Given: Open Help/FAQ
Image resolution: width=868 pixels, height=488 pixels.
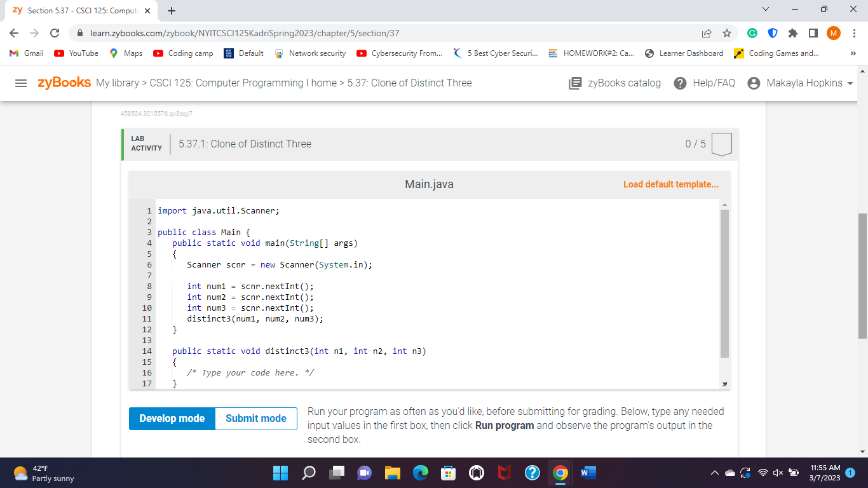Looking at the screenshot, I should pos(704,83).
